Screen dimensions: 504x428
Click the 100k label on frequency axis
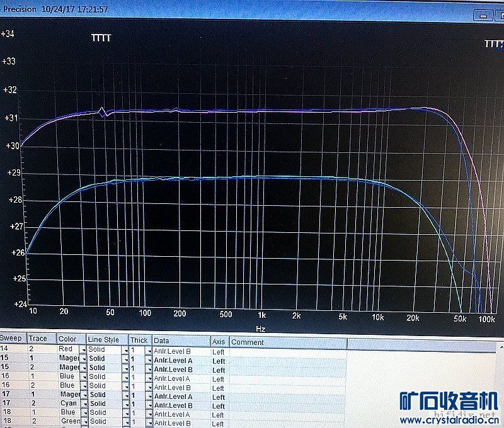[x=486, y=319]
